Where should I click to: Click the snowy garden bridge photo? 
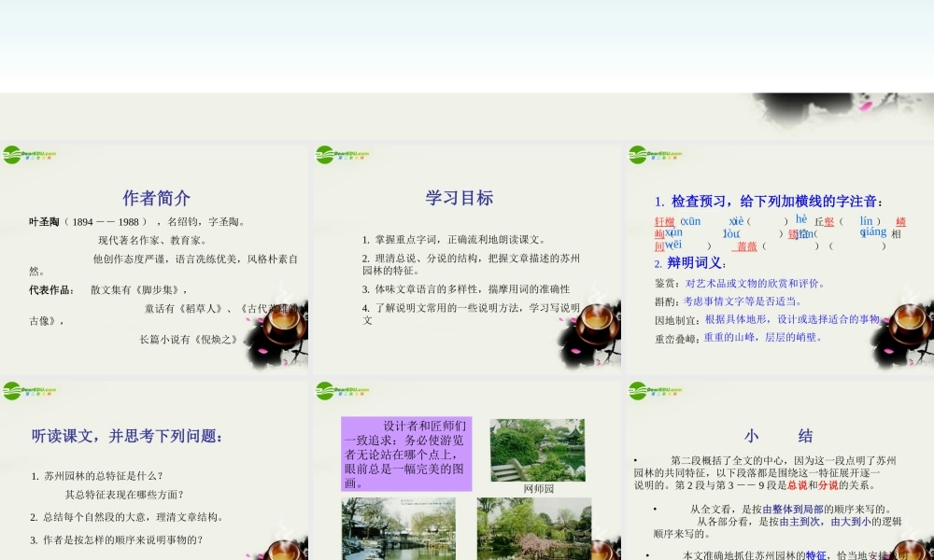(x=399, y=528)
